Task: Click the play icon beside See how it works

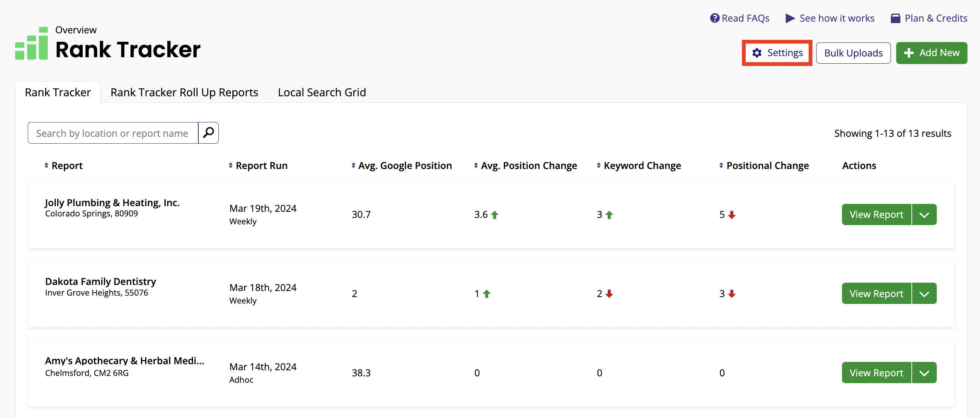Action: (790, 18)
